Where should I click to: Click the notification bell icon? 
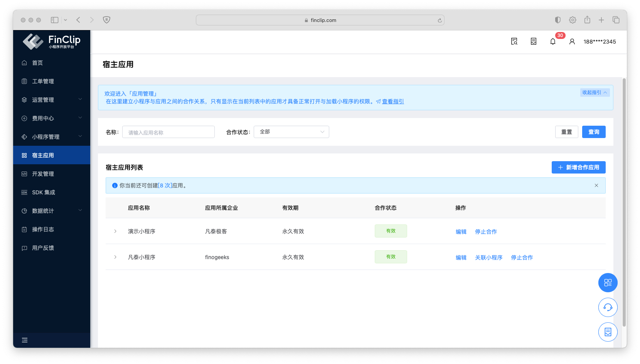pos(552,42)
